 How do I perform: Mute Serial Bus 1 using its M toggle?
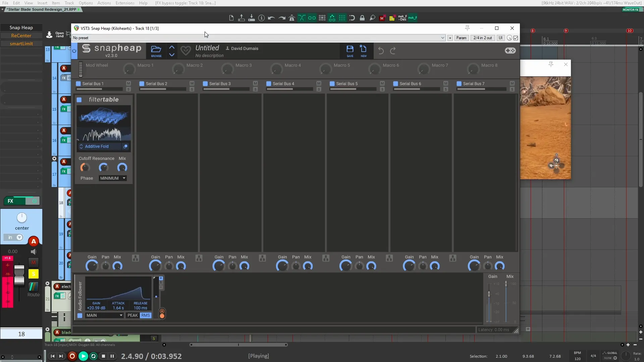[128, 83]
